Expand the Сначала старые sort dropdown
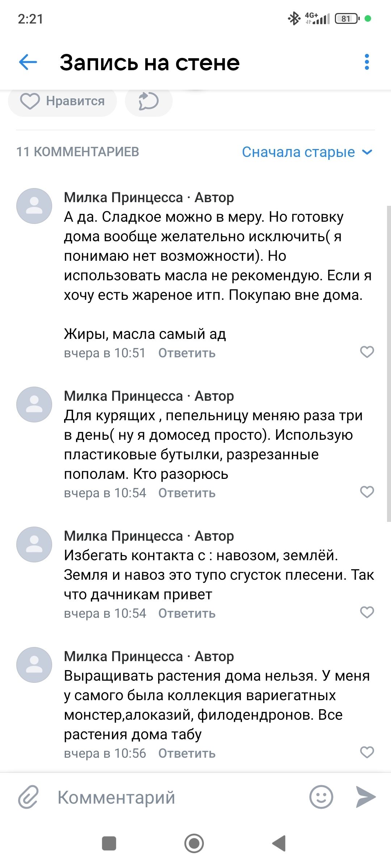Viewport: 391px width, 868px height. [x=307, y=152]
